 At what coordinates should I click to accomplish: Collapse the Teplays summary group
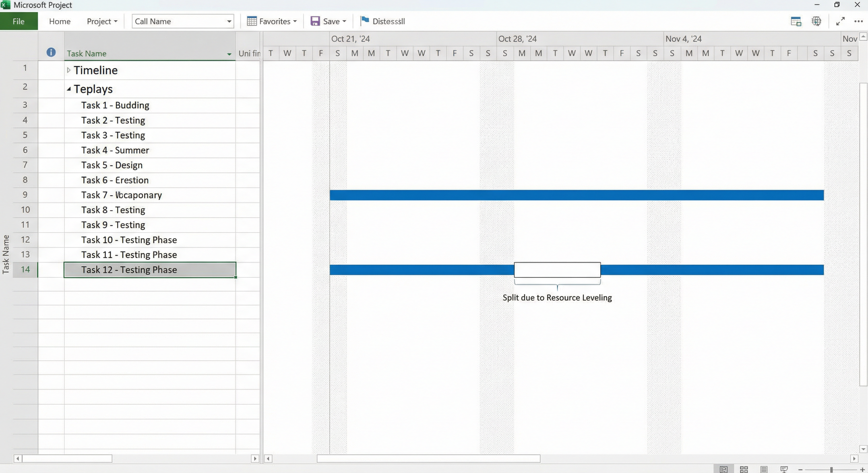tap(69, 89)
